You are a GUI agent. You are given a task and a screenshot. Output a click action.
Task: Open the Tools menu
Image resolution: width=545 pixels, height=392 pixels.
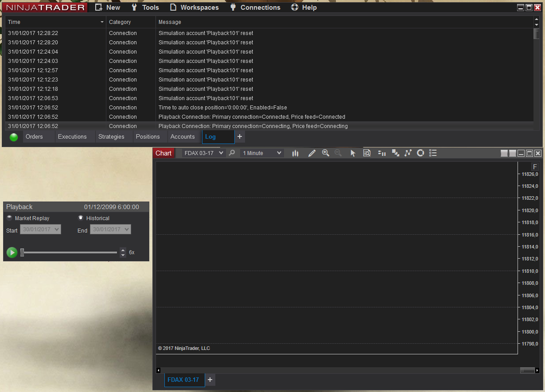point(145,8)
